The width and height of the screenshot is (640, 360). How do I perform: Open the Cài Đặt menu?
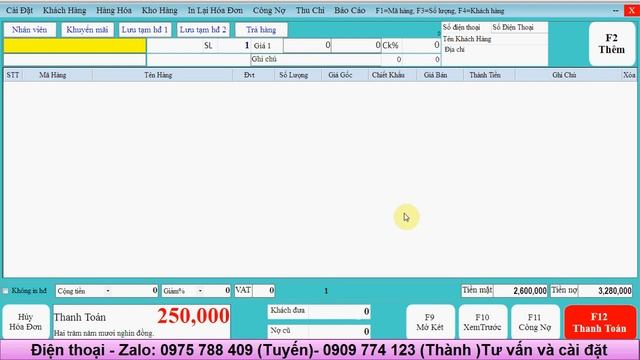(20, 10)
